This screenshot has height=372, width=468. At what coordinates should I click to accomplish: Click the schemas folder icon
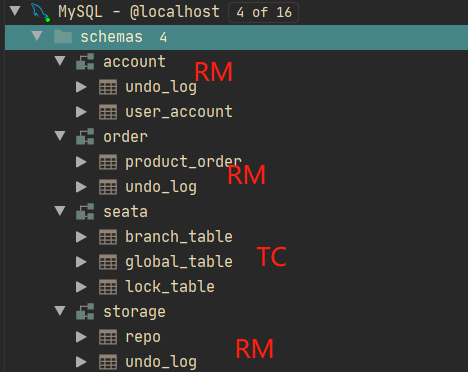tap(63, 37)
